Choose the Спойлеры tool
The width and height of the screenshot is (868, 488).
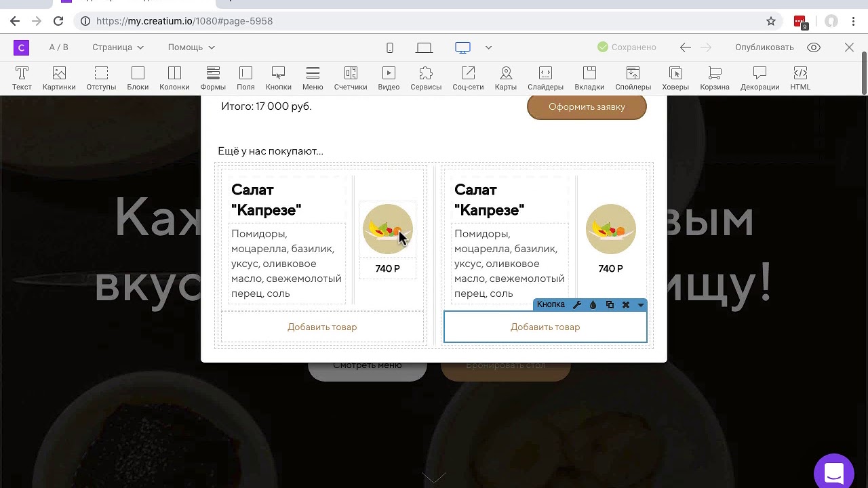633,78
